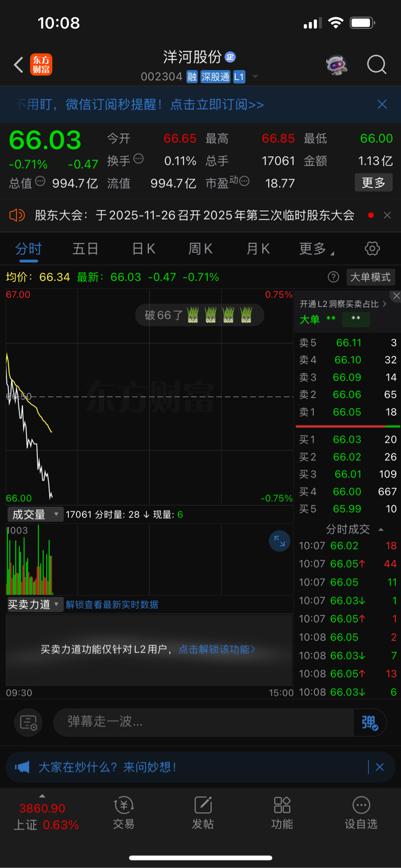This screenshot has height=868, width=401.
Task: Open chart settings gear icon
Action: [x=372, y=249]
